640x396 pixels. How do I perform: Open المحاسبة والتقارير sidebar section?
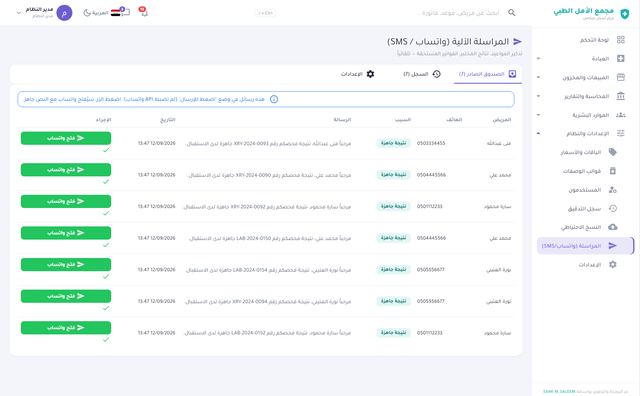586,96
